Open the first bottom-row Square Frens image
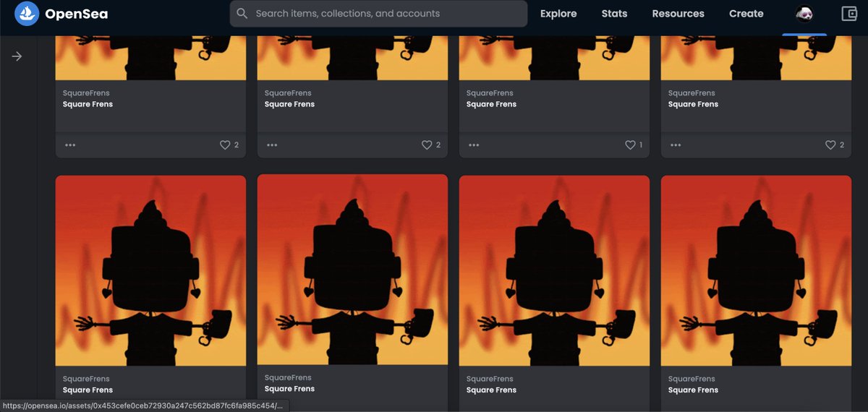This screenshot has height=412, width=868. 150,270
